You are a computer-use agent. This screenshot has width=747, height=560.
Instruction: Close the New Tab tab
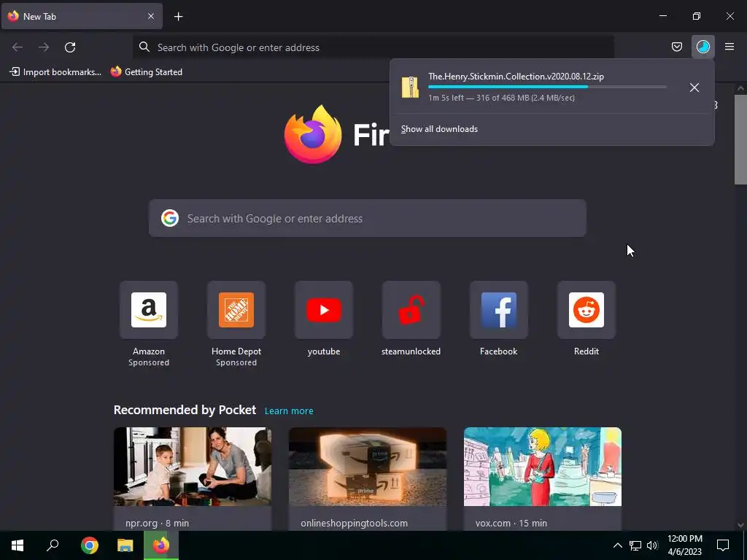pyautogui.click(x=150, y=16)
